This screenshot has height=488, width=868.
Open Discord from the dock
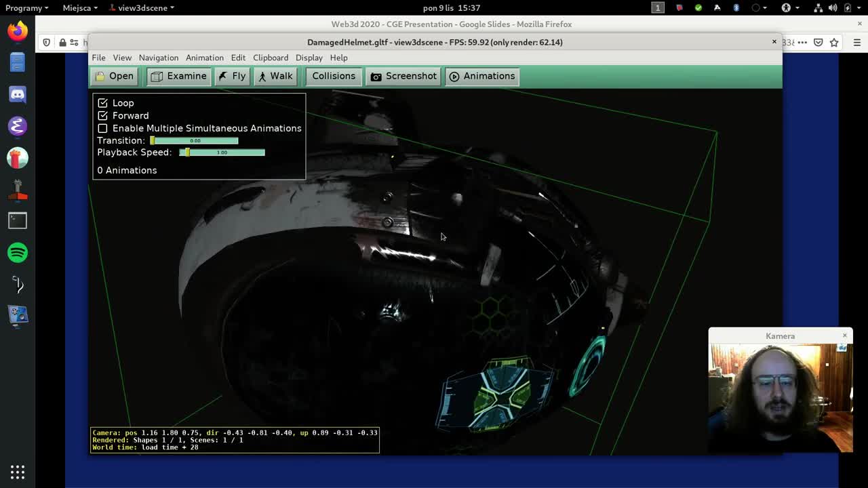(17, 95)
